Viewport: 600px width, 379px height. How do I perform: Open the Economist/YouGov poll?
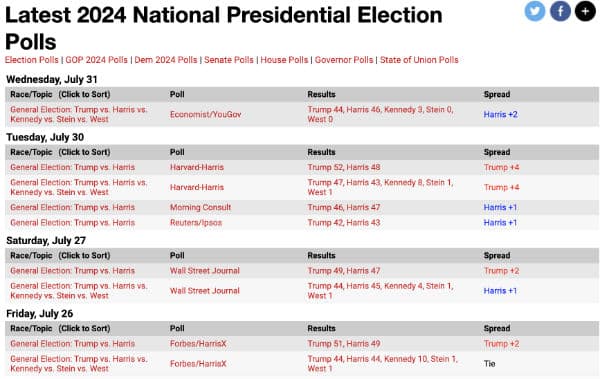click(205, 114)
